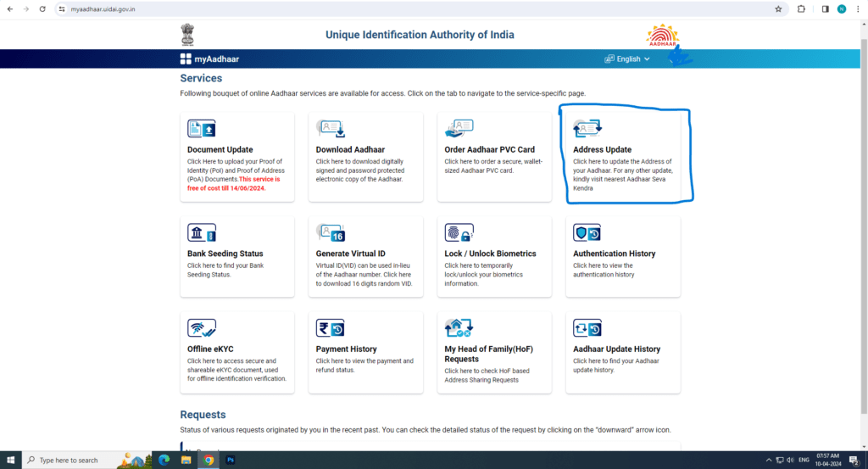The width and height of the screenshot is (868, 469).
Task: Open the Chrome three-dot menu
Action: coord(858,8)
